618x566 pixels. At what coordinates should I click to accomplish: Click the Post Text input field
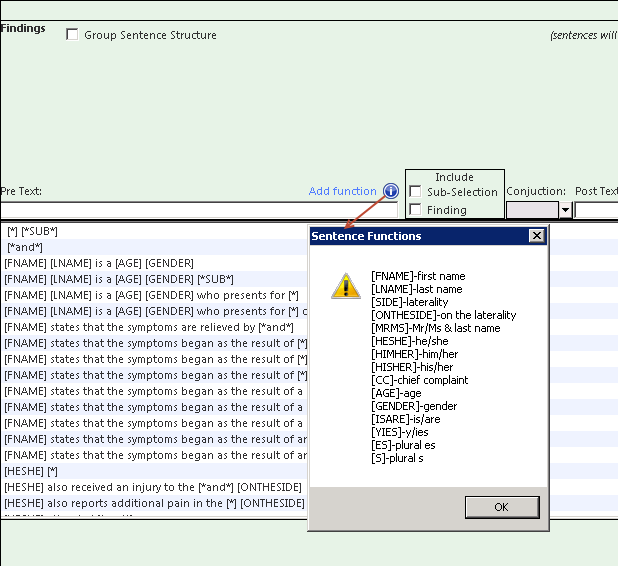click(x=596, y=210)
